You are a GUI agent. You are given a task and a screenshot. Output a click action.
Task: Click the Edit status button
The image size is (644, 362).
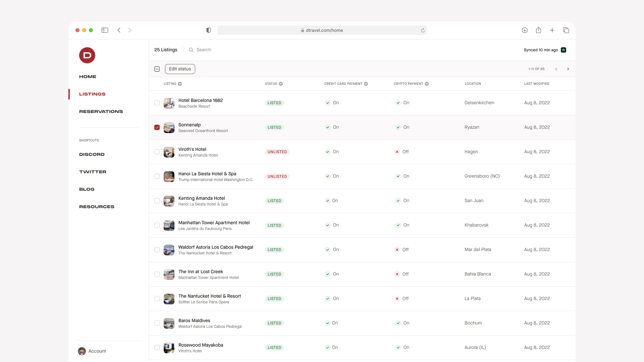click(x=179, y=69)
